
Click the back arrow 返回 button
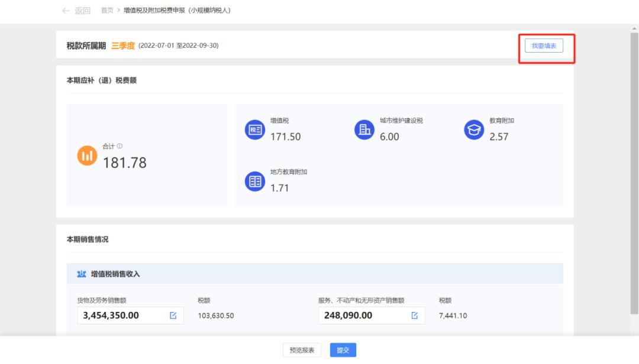click(76, 11)
